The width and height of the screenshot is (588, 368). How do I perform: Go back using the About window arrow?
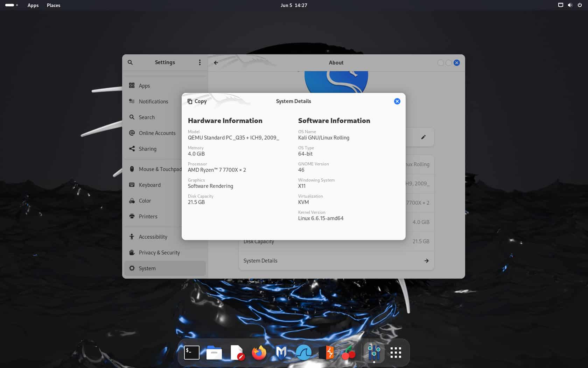216,62
